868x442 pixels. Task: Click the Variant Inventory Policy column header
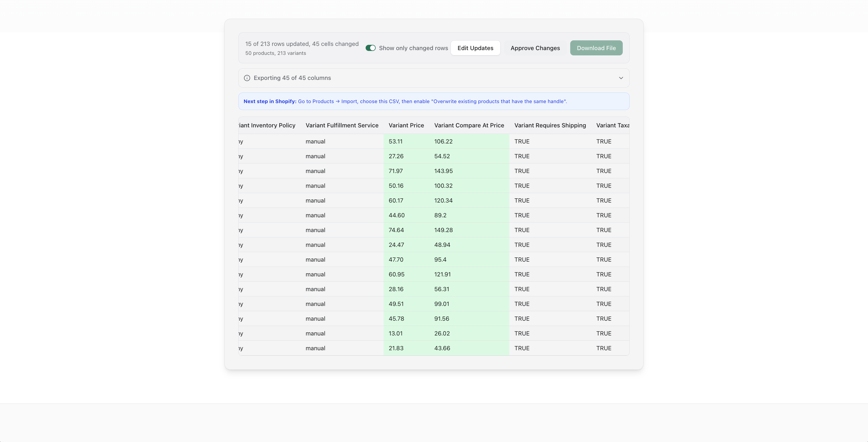click(x=266, y=125)
